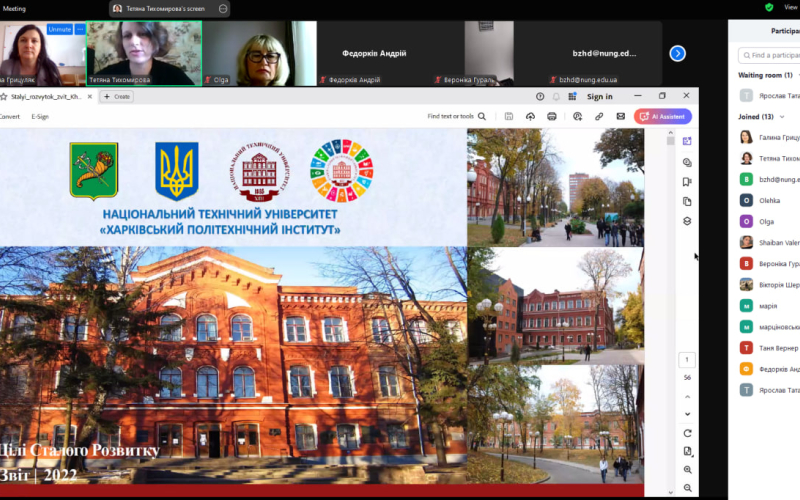This screenshot has width=800, height=500.
Task: Star the current PDF document
Action: point(4,96)
